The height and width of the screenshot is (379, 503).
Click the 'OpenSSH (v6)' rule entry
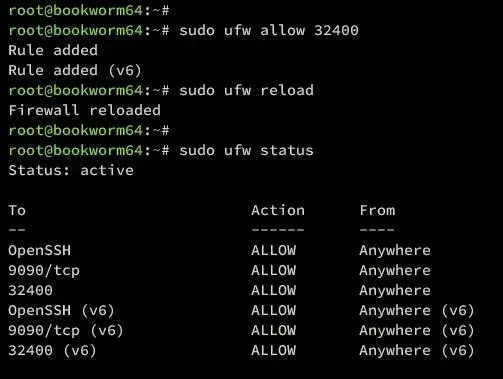point(62,310)
